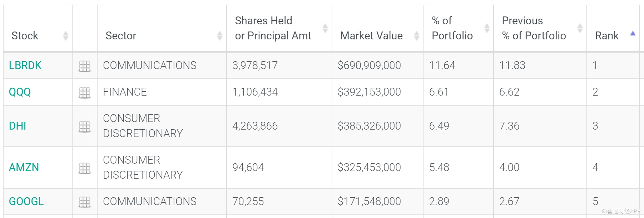The image size is (644, 218).
Task: Sort by Sector column arrows
Action: point(219,36)
